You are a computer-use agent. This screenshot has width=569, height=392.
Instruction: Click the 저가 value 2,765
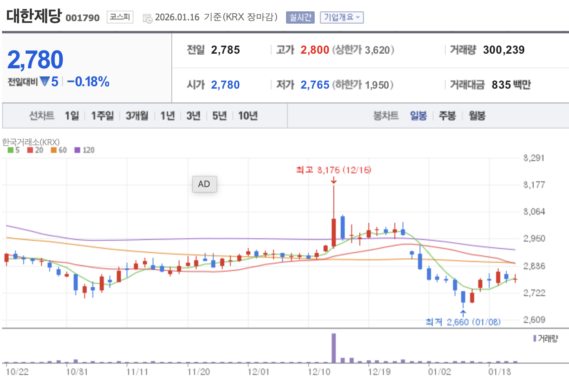[x=315, y=85]
